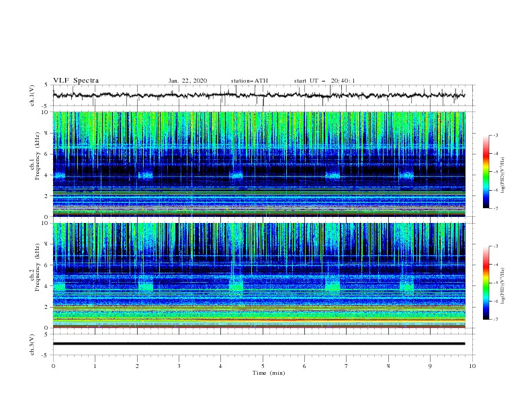Click the Time axis tick label "2"
This screenshot has width=532, height=411.
point(137,366)
